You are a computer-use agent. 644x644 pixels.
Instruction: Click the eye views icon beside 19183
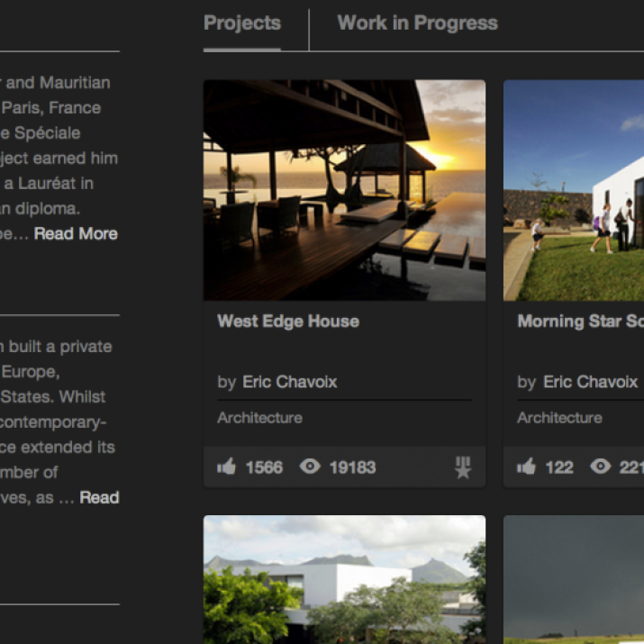311,467
